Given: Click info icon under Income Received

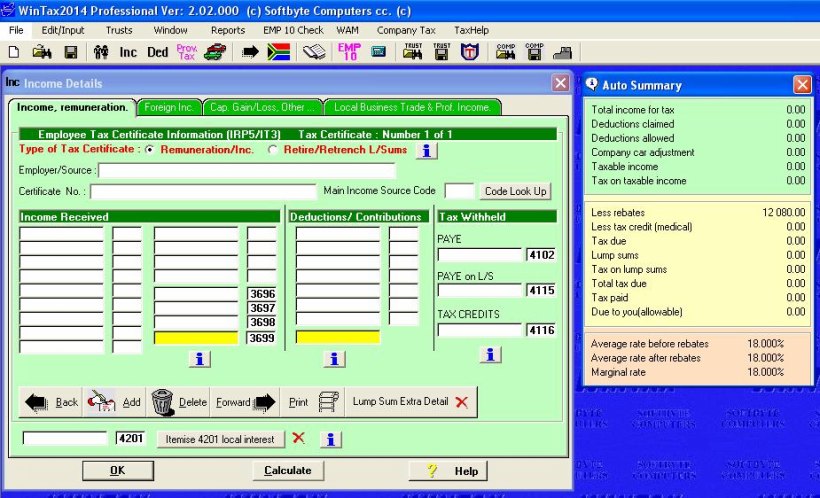Looking at the screenshot, I should click(x=199, y=359).
